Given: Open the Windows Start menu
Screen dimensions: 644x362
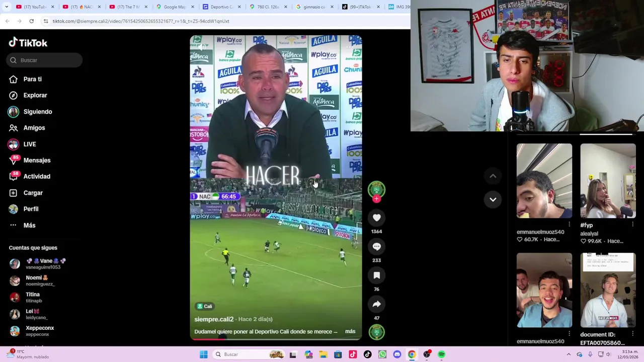Looking at the screenshot, I should click(x=204, y=354).
